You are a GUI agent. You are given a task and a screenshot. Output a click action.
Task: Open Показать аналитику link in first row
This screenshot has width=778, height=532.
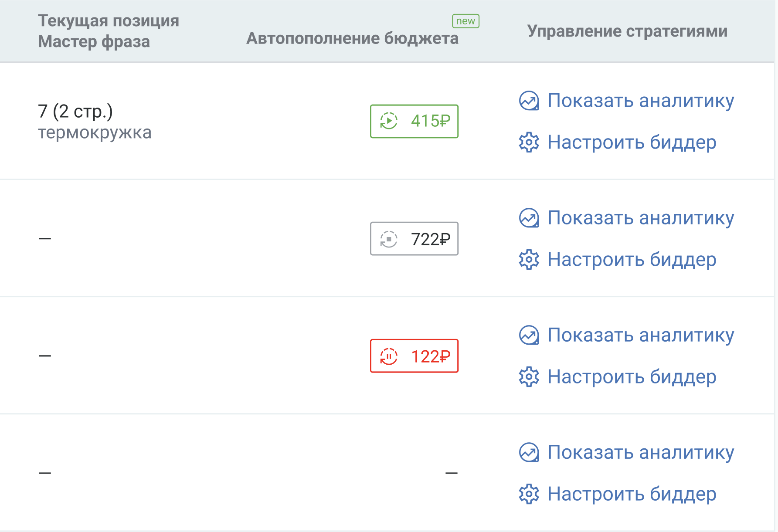coord(641,101)
